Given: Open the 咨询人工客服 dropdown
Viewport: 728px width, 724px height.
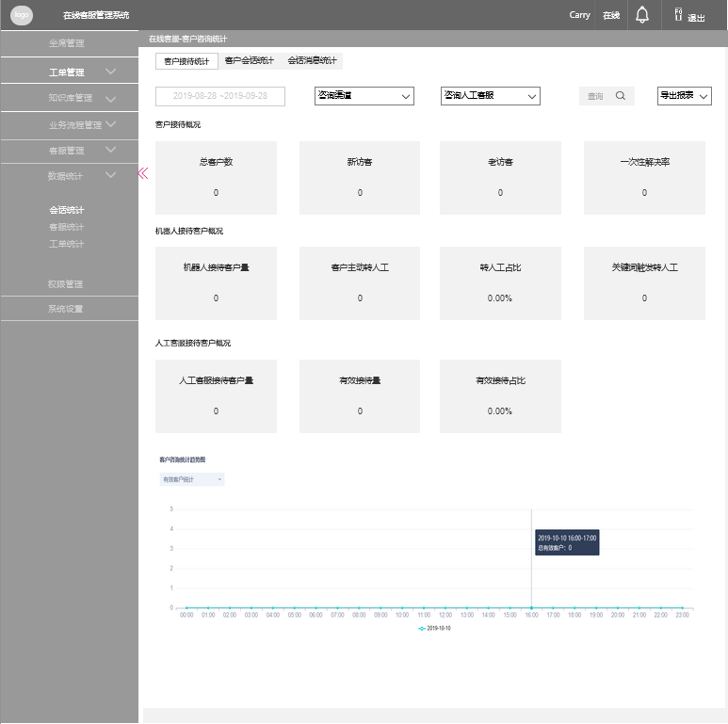Looking at the screenshot, I should 491,96.
